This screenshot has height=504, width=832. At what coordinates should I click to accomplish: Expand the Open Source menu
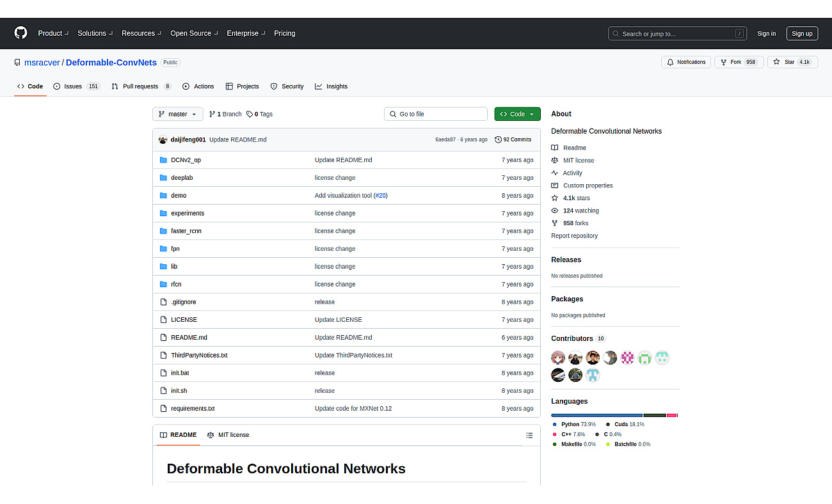coord(194,33)
